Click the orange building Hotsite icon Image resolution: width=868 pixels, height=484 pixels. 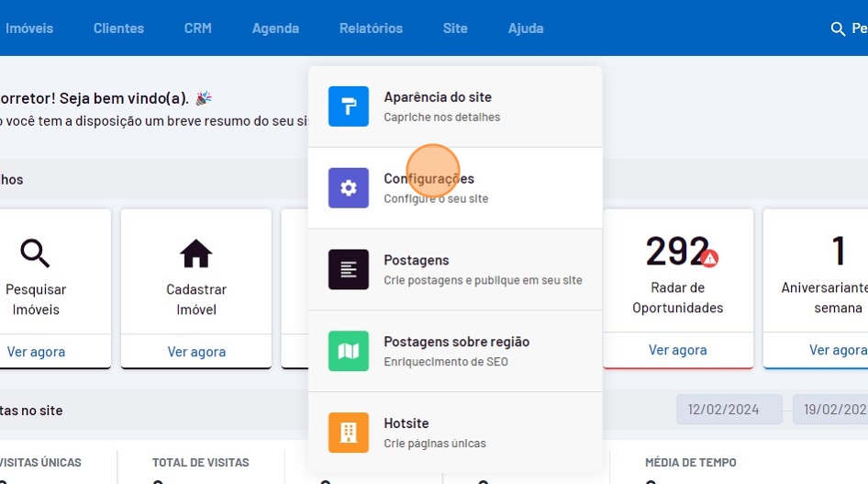pos(348,433)
